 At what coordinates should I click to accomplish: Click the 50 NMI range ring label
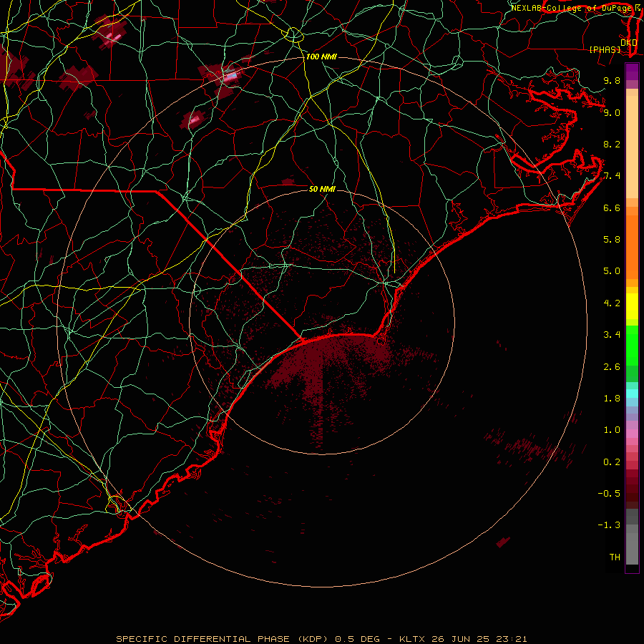[322, 189]
